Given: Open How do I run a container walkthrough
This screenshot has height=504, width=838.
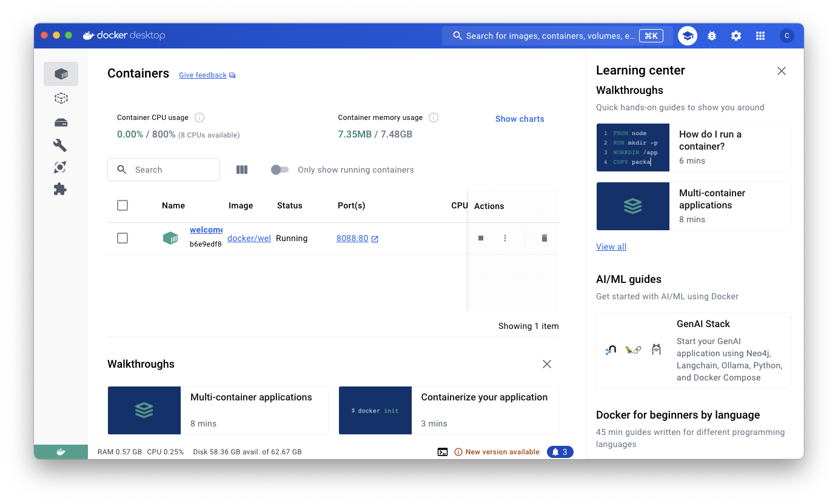Looking at the screenshot, I should tap(694, 147).
